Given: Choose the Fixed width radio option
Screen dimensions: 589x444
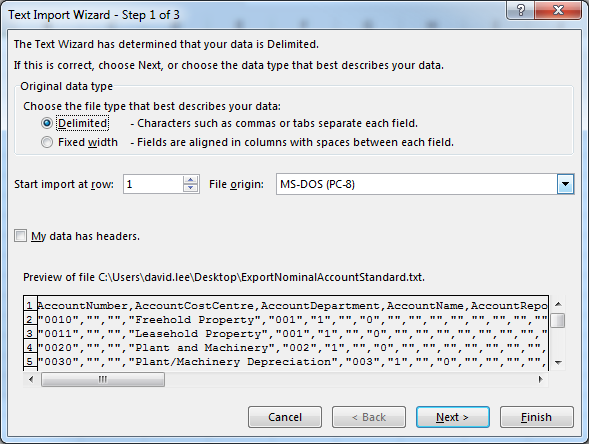Looking at the screenshot, I should tap(47, 142).
